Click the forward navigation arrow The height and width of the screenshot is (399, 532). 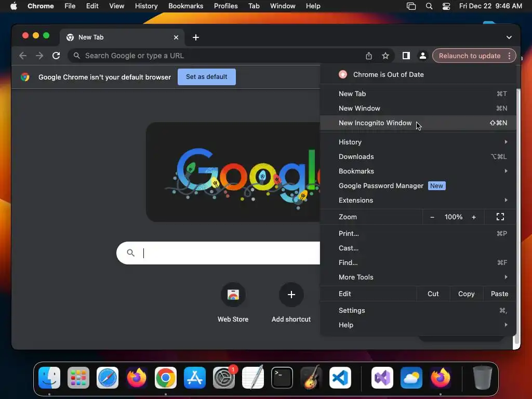click(x=39, y=56)
